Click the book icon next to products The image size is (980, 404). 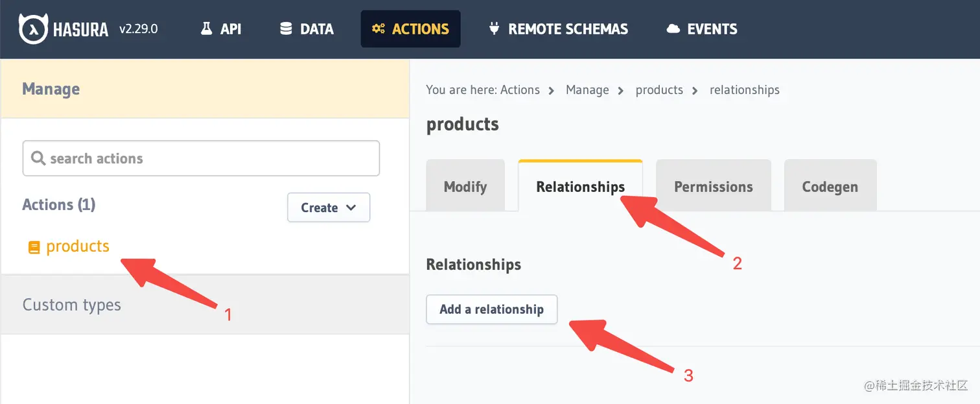pos(34,247)
